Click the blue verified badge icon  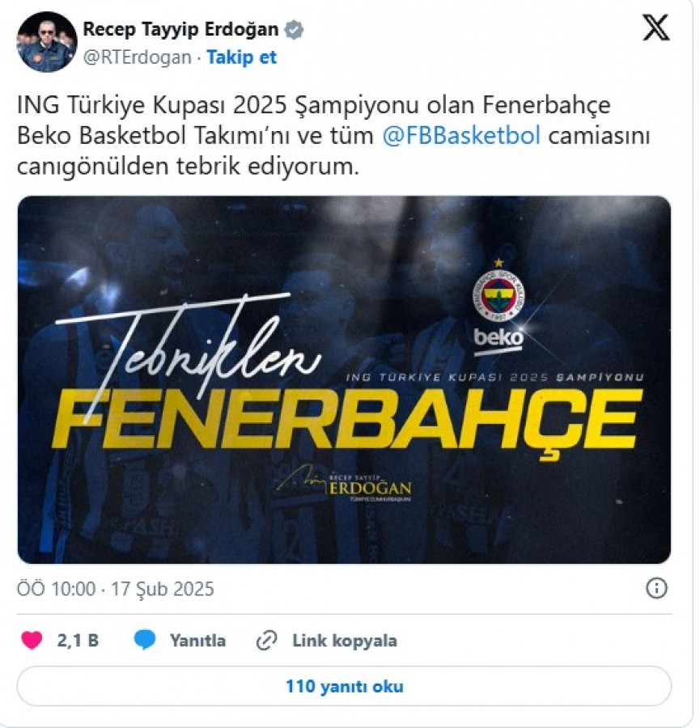(x=294, y=30)
